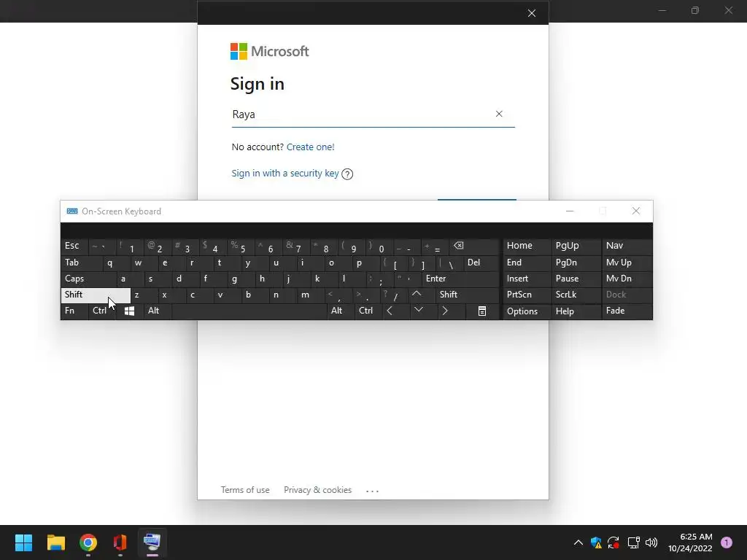Click the Fade key

(x=627, y=311)
